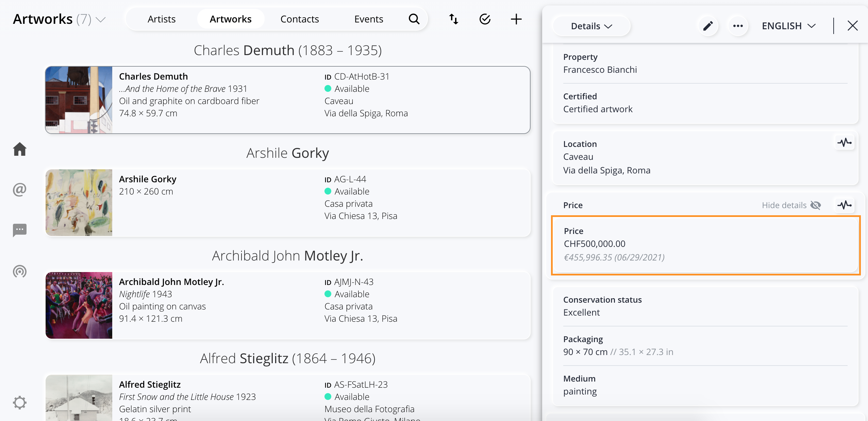The width and height of the screenshot is (868, 421).
Task: Switch to the Artists tab
Action: click(162, 19)
